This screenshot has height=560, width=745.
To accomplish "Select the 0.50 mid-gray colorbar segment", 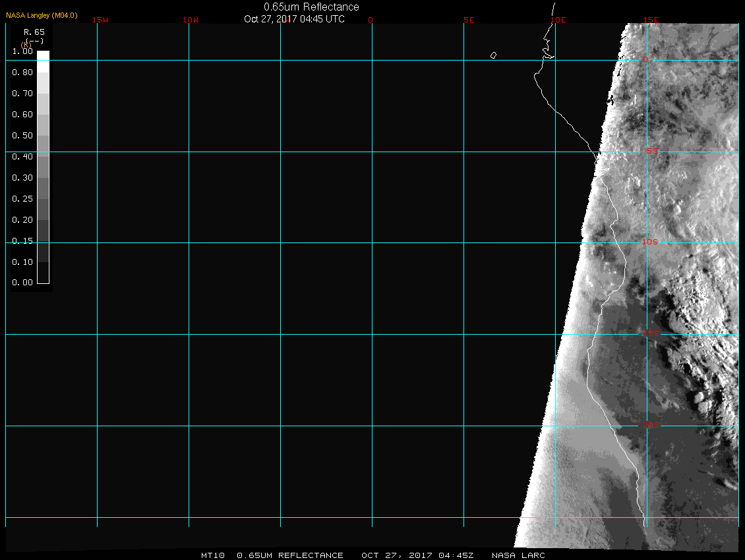I will tap(43, 145).
